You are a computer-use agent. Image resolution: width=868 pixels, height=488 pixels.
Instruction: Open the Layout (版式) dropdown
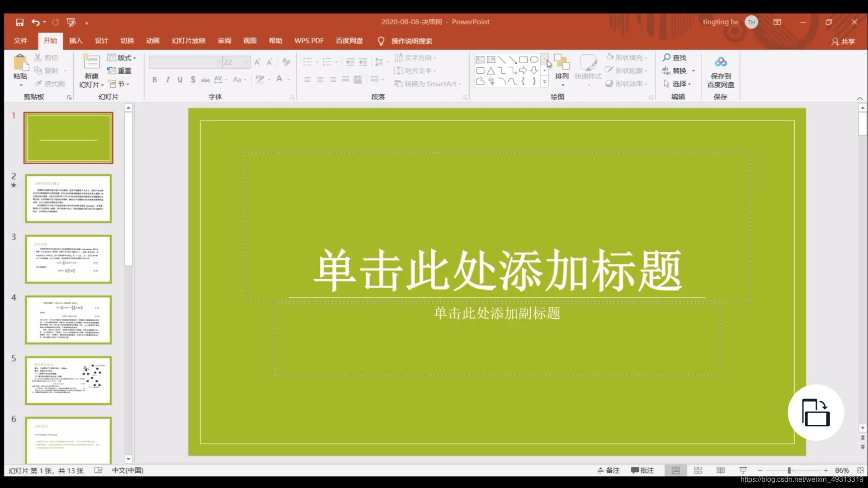coord(122,58)
